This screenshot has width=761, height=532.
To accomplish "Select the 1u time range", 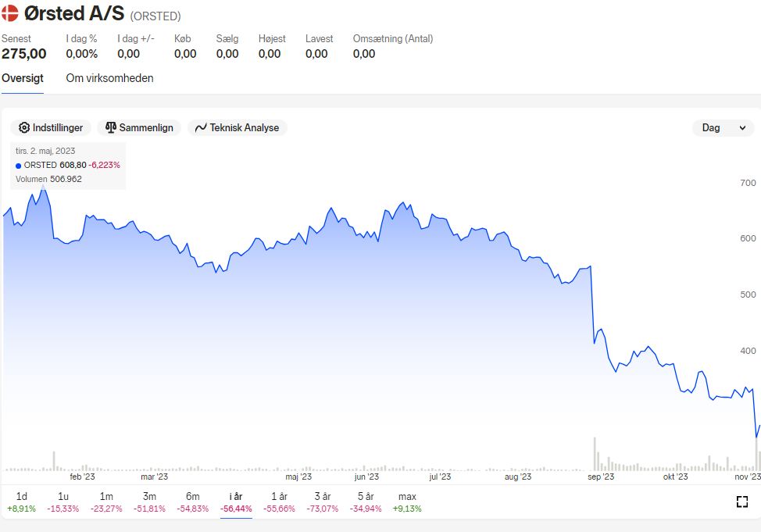I will pyautogui.click(x=63, y=502).
